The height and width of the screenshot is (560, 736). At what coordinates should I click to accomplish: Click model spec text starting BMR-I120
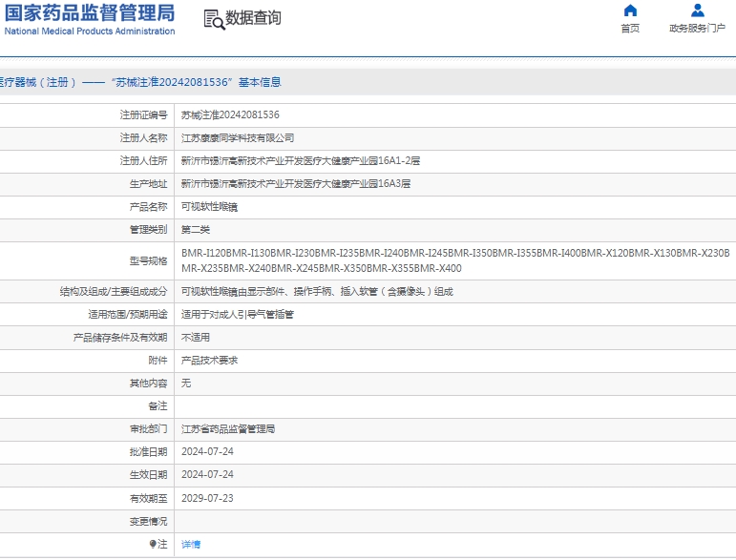(455, 260)
